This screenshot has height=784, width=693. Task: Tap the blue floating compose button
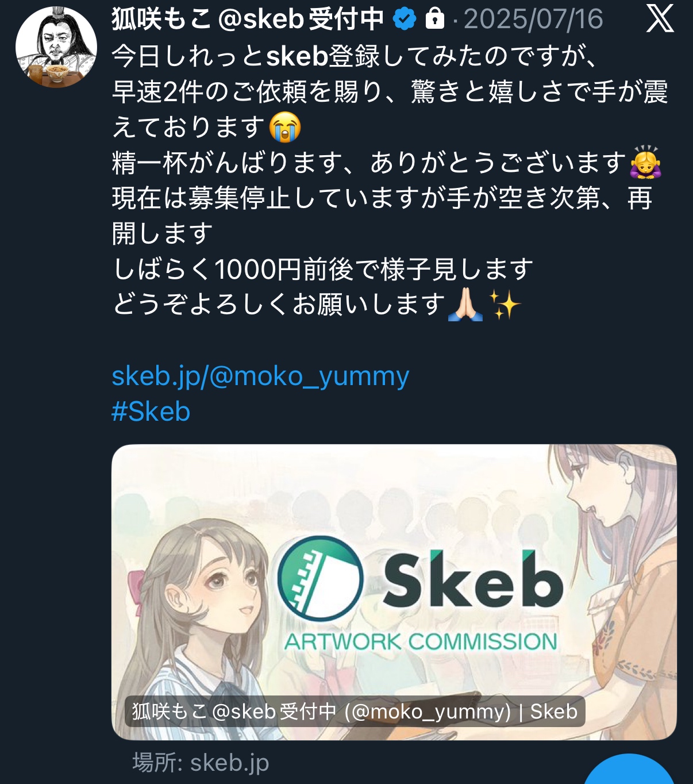629,769
